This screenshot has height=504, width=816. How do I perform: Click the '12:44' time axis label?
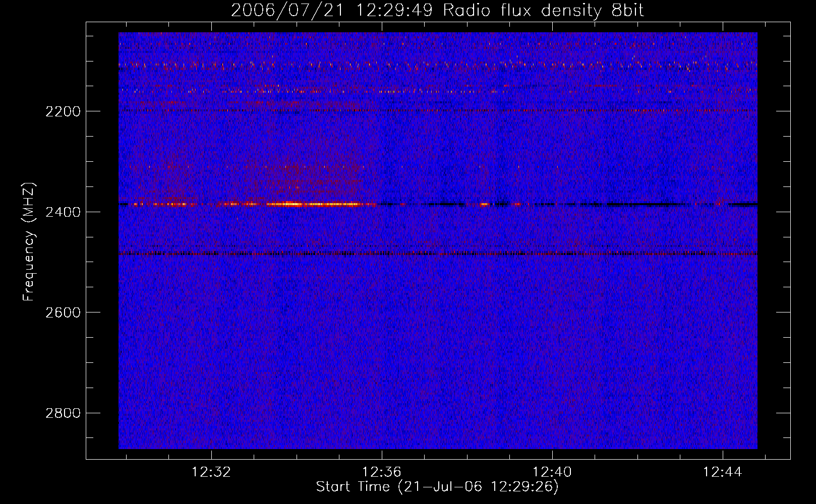(723, 472)
